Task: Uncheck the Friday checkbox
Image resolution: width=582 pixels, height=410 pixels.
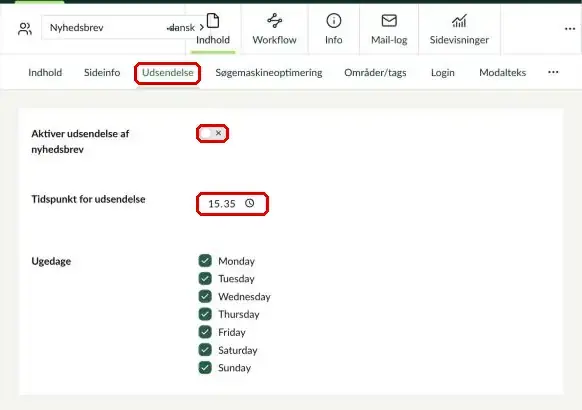Action: (x=205, y=332)
